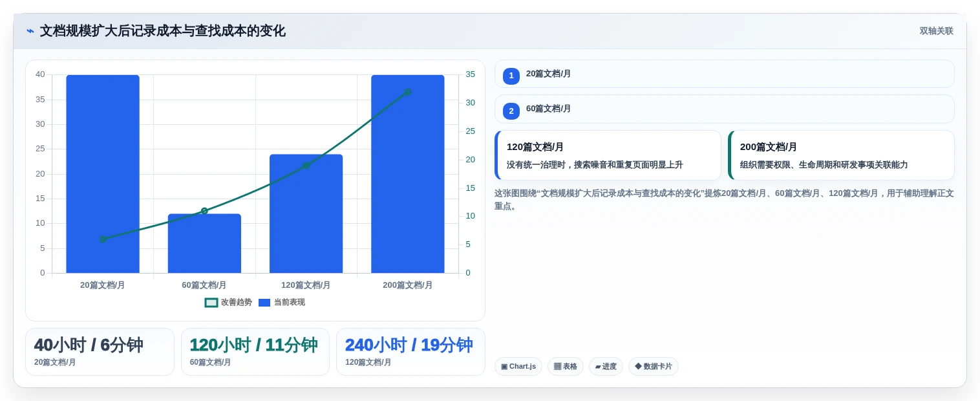
Task: Click the 40小时 / 6分钟 stat card
Action: click(100, 352)
